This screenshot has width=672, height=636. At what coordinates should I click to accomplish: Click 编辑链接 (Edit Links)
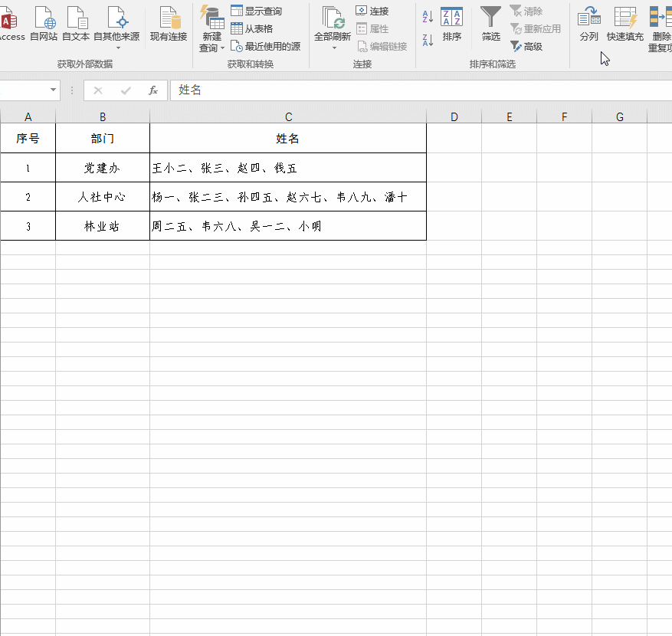click(x=382, y=46)
